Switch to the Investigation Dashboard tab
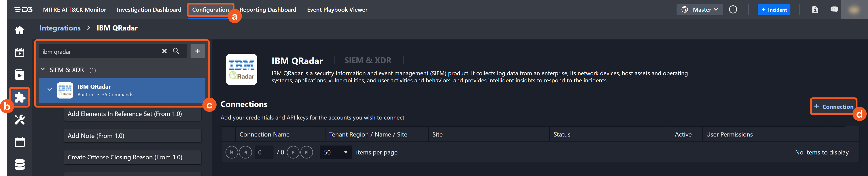Viewport: 868px width, 176px height. [x=149, y=9]
